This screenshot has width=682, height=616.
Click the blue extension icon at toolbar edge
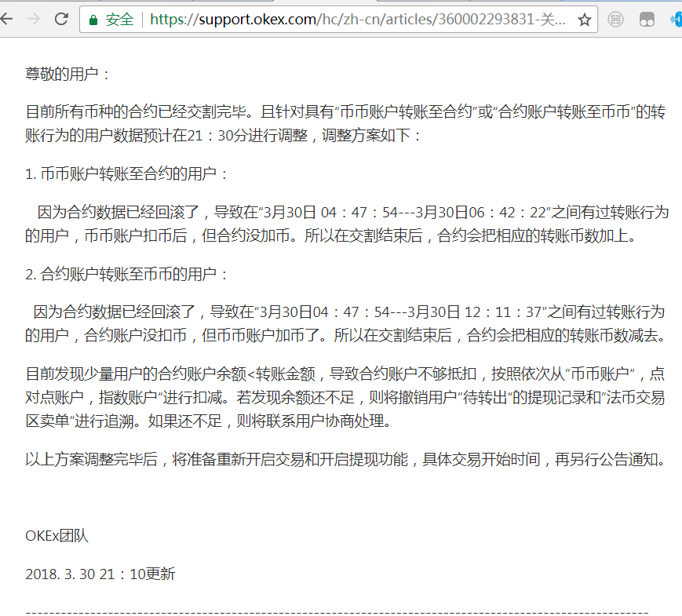(676, 20)
